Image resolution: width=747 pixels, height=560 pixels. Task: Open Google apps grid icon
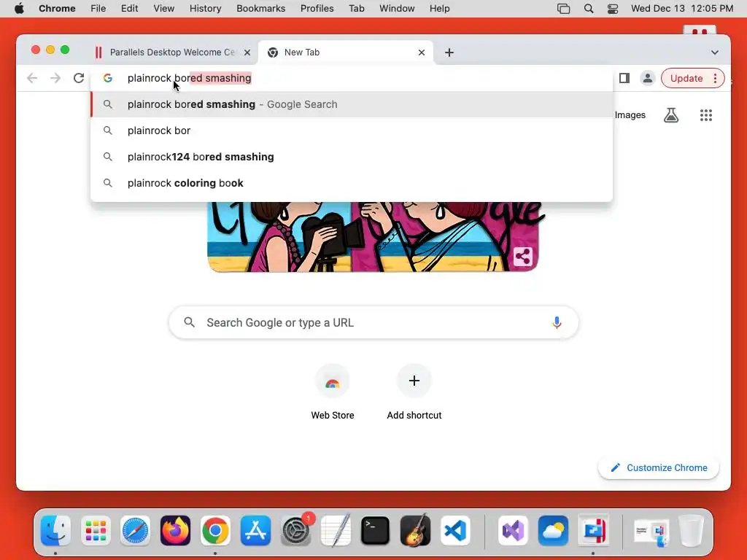pos(706,114)
